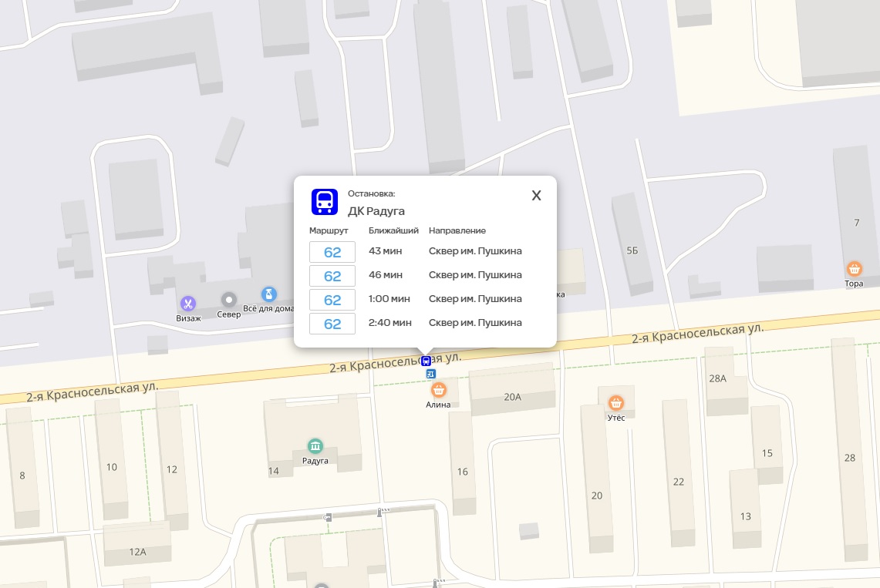Click the Тора shop basket icon

click(854, 269)
